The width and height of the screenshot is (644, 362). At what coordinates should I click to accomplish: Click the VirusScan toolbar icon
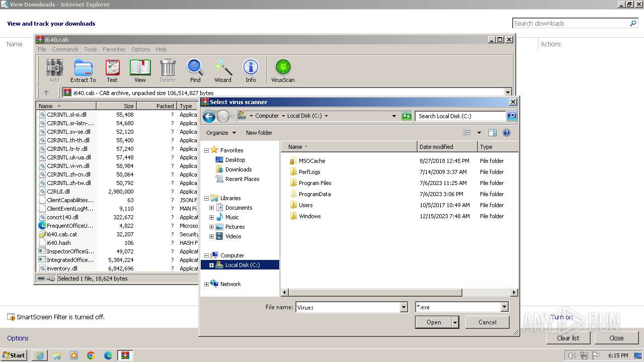(x=283, y=71)
